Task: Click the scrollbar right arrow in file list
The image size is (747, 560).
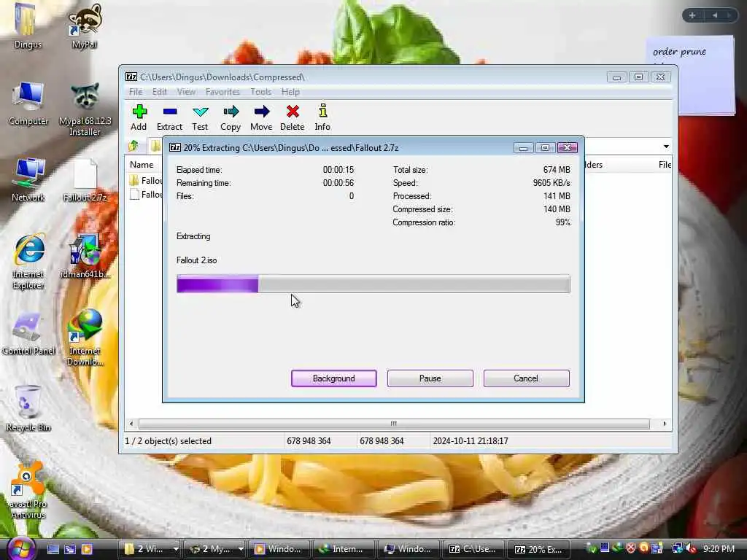Action: pos(665,424)
